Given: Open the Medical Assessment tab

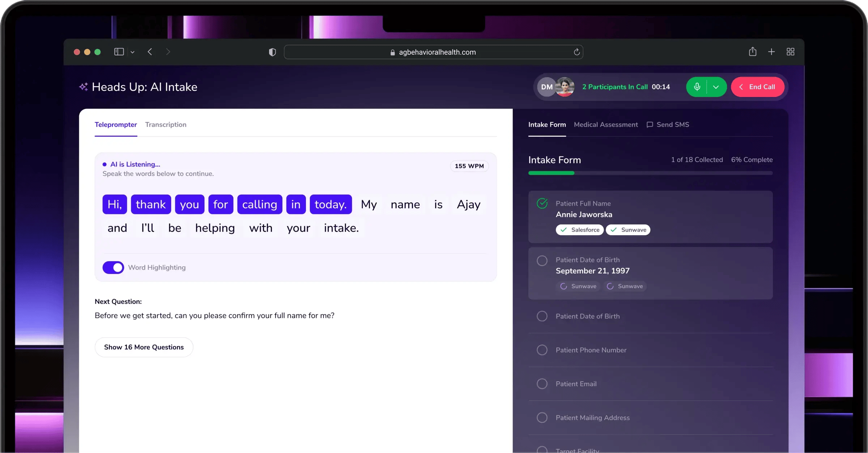Looking at the screenshot, I should [606, 124].
